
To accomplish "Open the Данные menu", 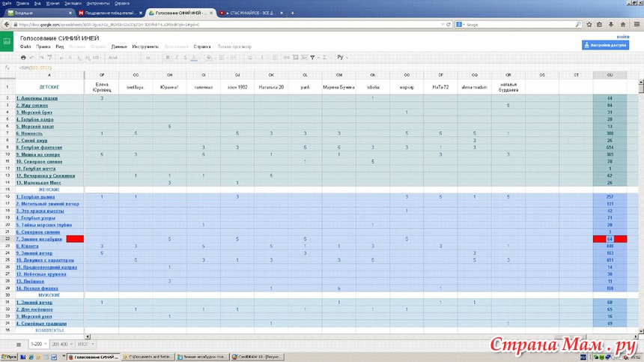I will click(119, 46).
